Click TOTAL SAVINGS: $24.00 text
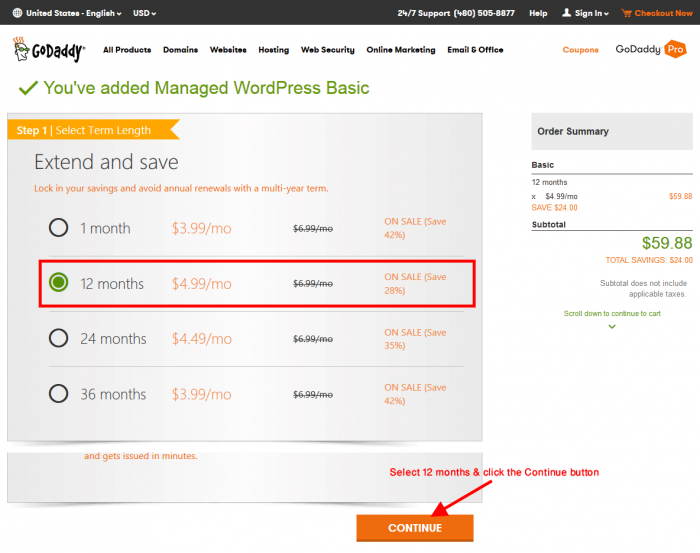This screenshot has width=700, height=553. click(x=649, y=260)
